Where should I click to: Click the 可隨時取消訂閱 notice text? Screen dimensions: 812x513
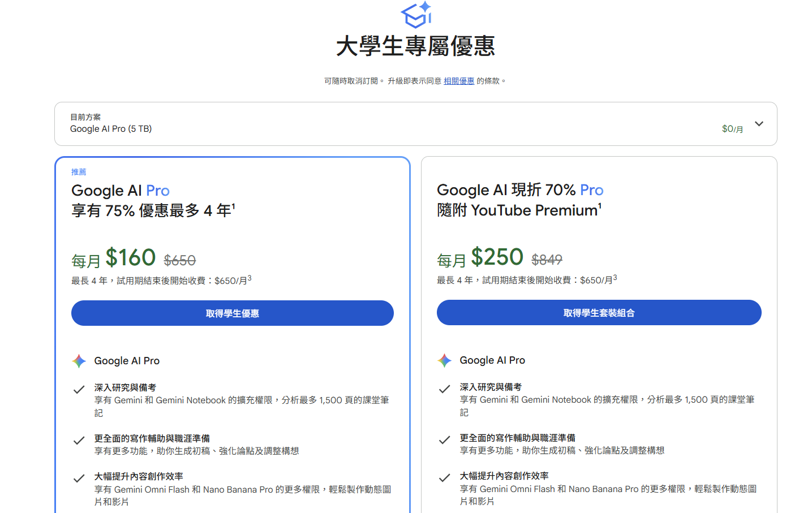click(355, 81)
